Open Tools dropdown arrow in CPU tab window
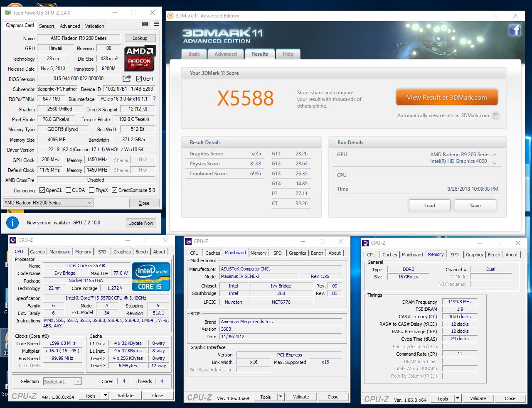The width and height of the screenshot is (532, 408). (x=105, y=396)
